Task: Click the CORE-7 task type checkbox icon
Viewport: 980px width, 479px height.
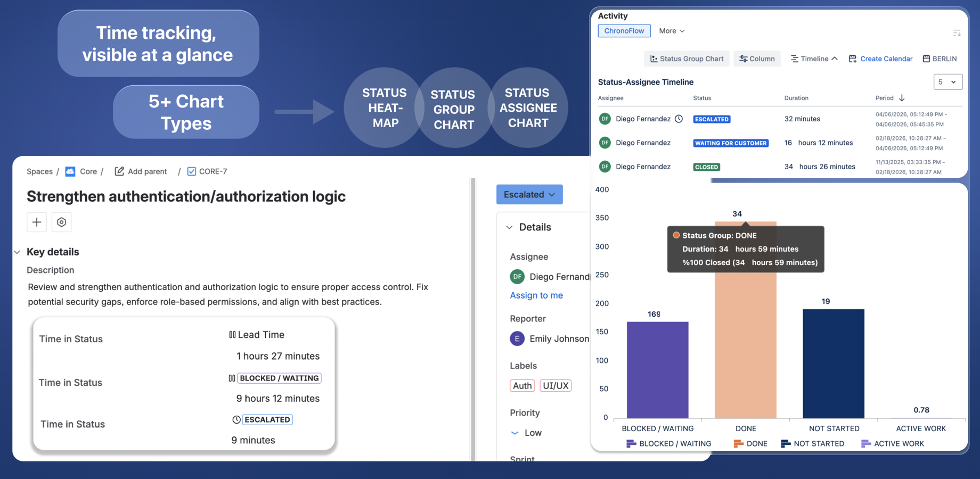Action: [192, 171]
